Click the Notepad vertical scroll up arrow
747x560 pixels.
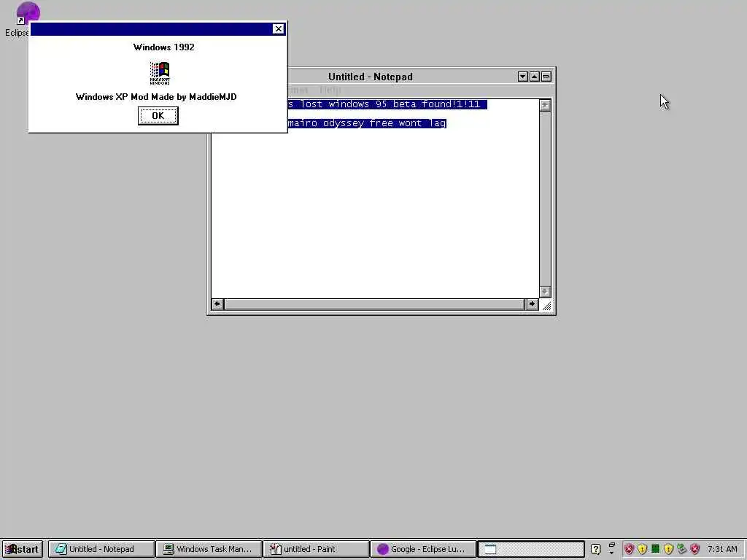545,105
